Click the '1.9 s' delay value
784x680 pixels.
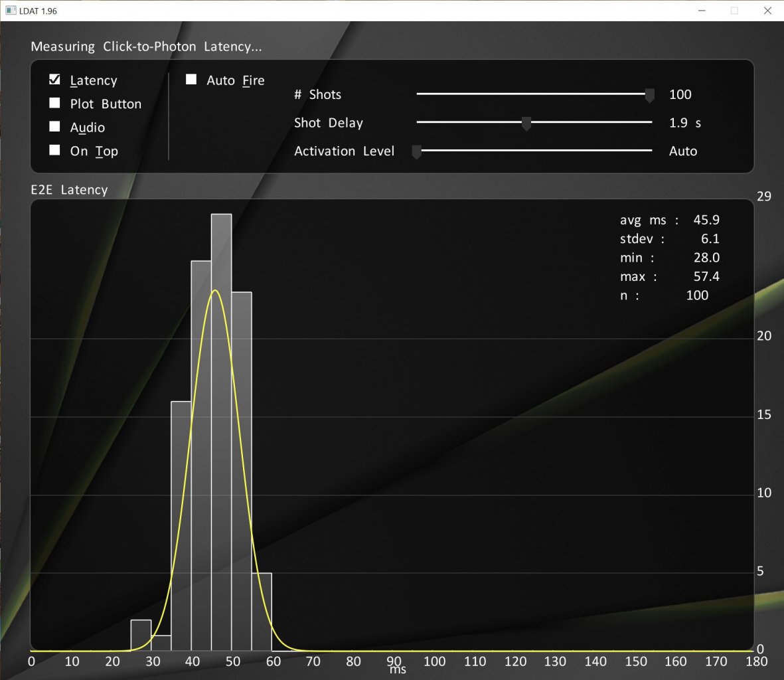point(685,123)
